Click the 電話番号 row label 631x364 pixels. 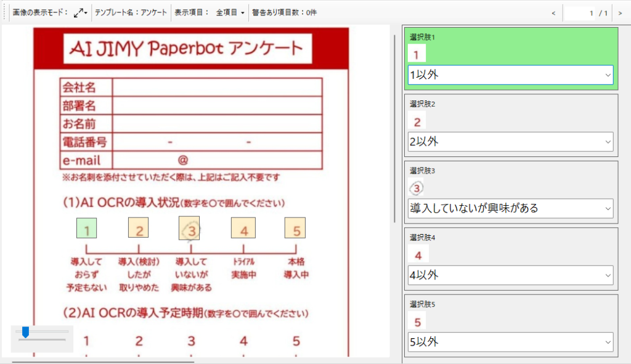(85, 142)
